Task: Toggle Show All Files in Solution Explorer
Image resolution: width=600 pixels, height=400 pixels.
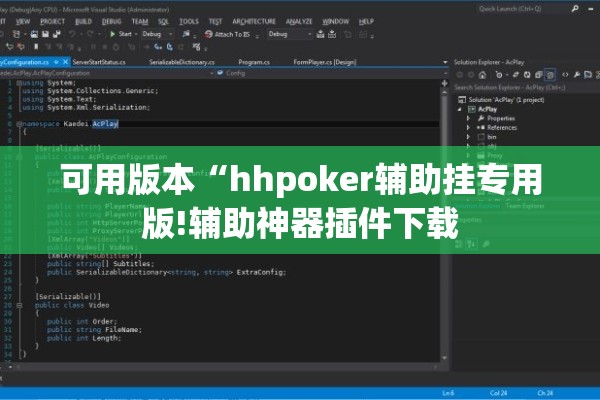Action: tap(550, 75)
